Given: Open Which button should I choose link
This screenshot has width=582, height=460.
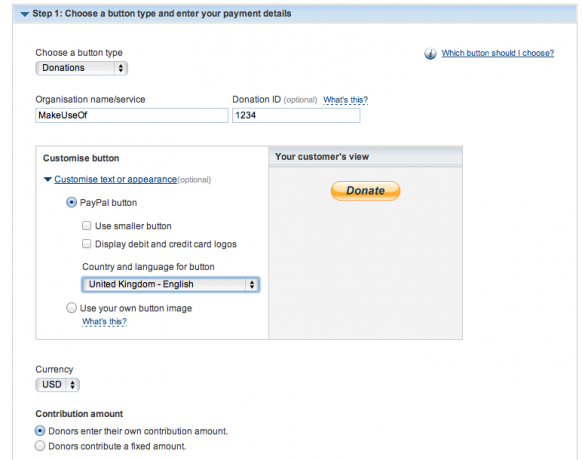Looking at the screenshot, I should pos(498,53).
